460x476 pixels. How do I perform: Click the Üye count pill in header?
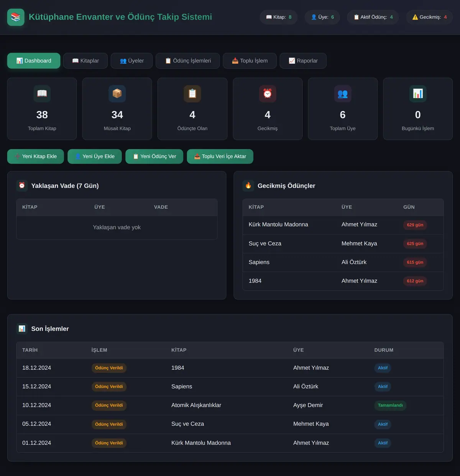322,17
